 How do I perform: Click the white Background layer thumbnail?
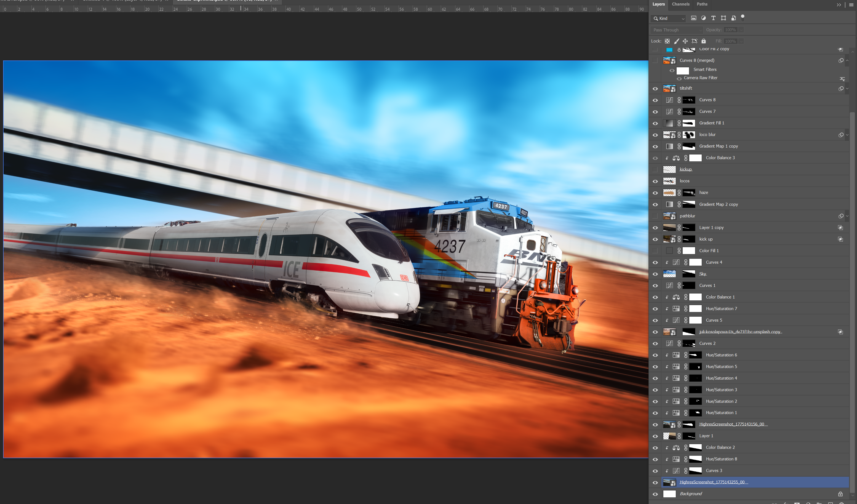669,494
